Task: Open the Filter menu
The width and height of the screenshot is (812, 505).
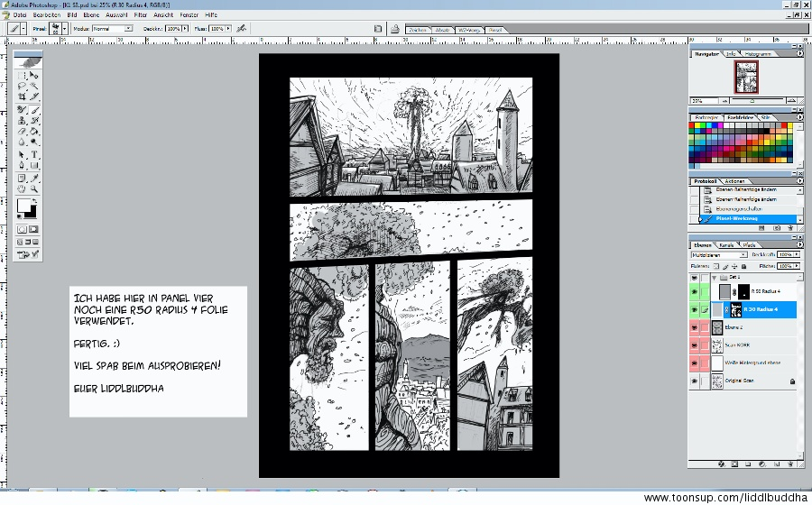Action: click(141, 15)
